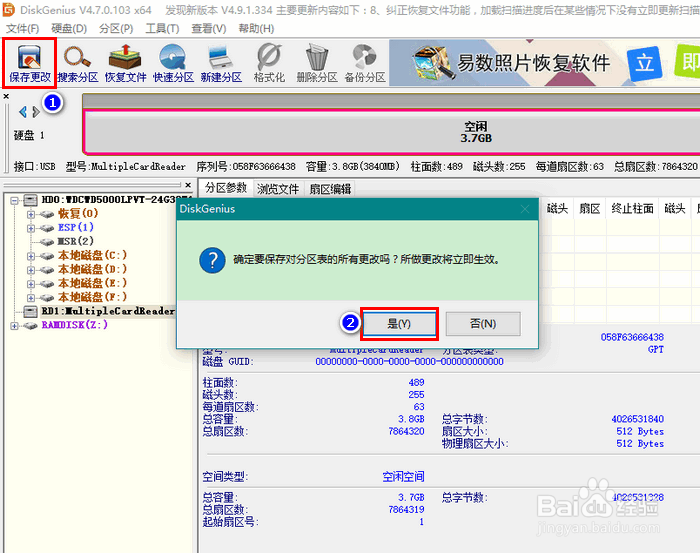Viewport: 700px width, 553px height.
Task: Open the 查看(V) menu
Action: coord(208,29)
